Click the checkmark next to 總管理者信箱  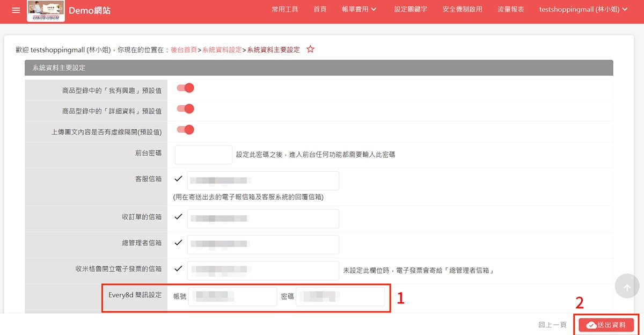179,243
